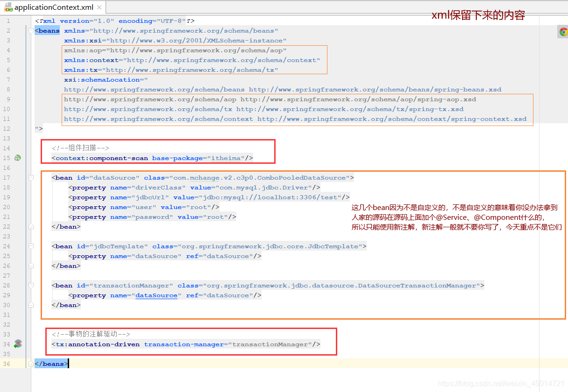Screen dimensions: 568x392
Task: Click the 事物的注解驱动 comment on line 33
Action: 91,334
